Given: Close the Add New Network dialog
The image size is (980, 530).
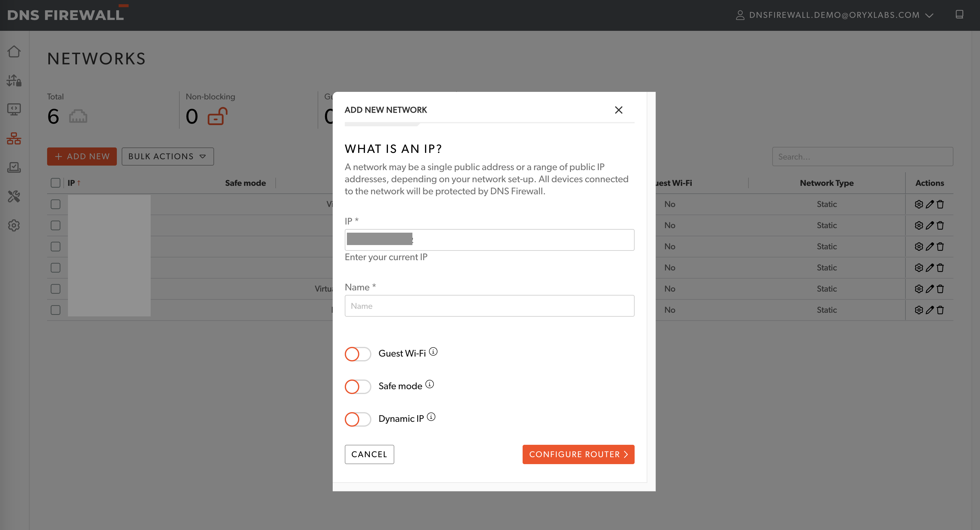Looking at the screenshot, I should [619, 110].
